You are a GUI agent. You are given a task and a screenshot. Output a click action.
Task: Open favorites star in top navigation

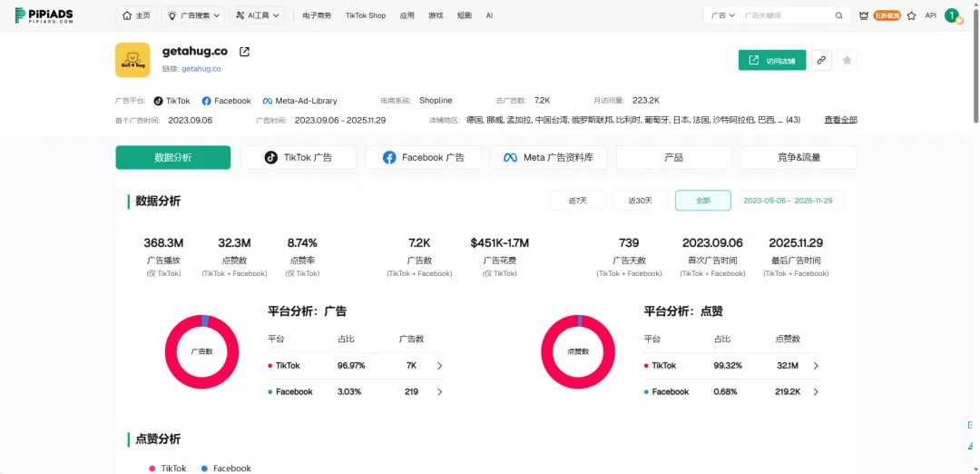[x=911, y=15]
